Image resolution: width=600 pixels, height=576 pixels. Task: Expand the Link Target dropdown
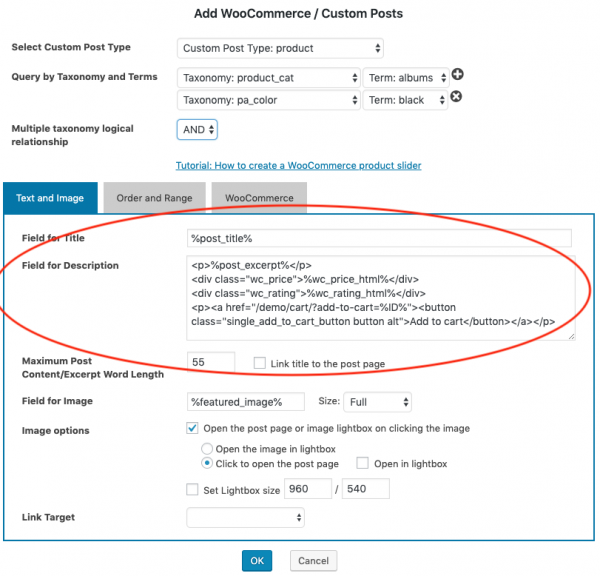click(246, 517)
